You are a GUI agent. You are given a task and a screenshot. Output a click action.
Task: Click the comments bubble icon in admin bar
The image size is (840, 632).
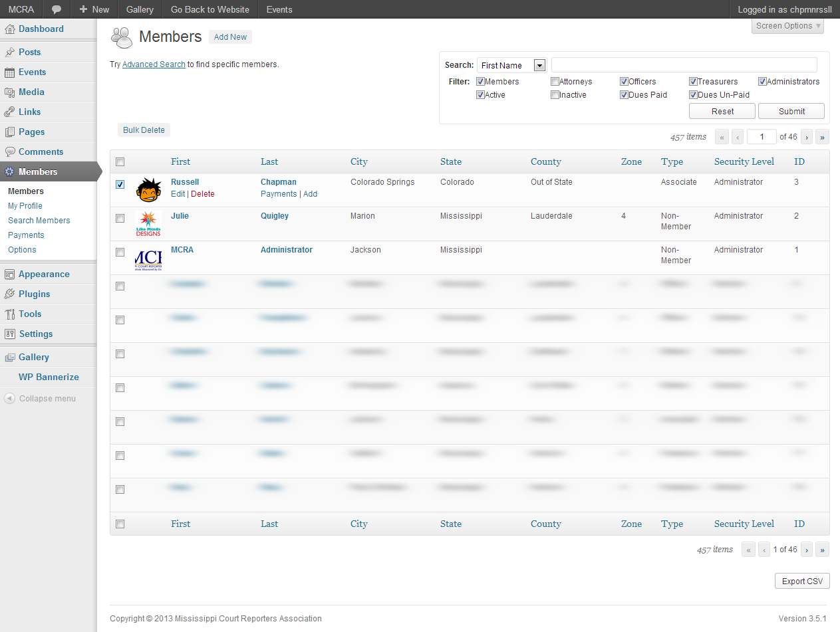(x=57, y=9)
